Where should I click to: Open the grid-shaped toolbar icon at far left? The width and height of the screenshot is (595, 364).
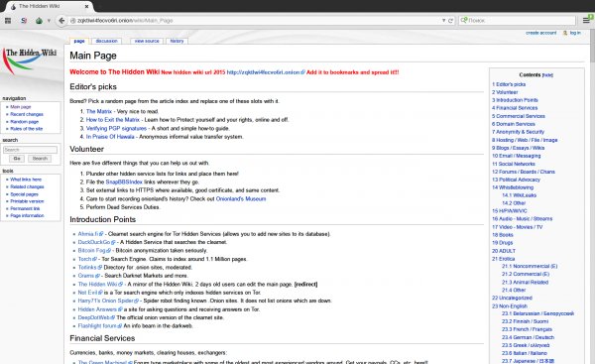[8, 21]
